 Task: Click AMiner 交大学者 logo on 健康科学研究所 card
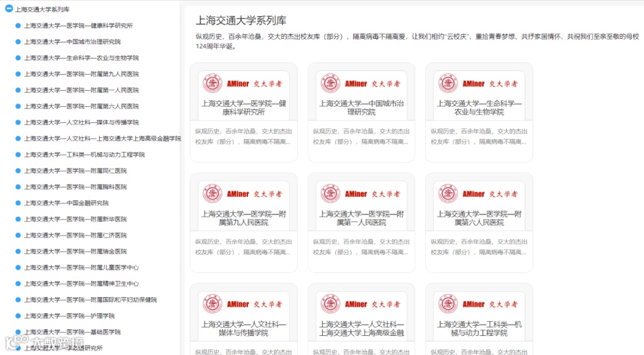tap(255, 84)
